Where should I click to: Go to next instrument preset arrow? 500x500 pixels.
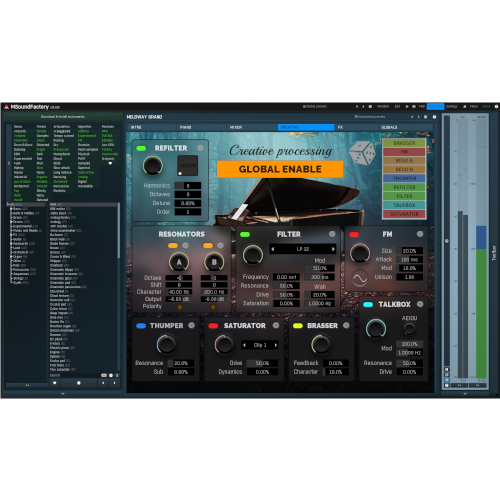coord(418,117)
